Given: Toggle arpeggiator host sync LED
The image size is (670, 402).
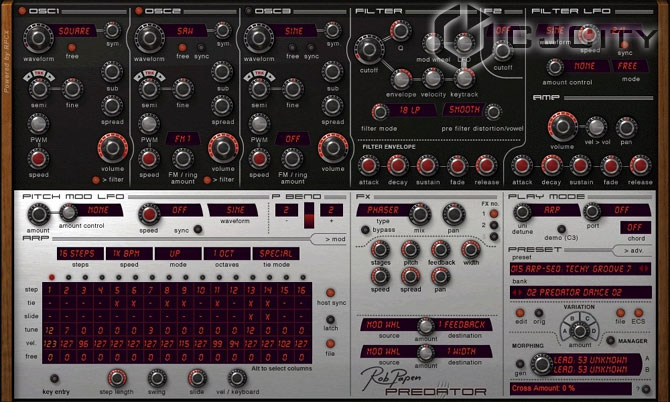Looking at the screenshot, I should [x=330, y=293].
